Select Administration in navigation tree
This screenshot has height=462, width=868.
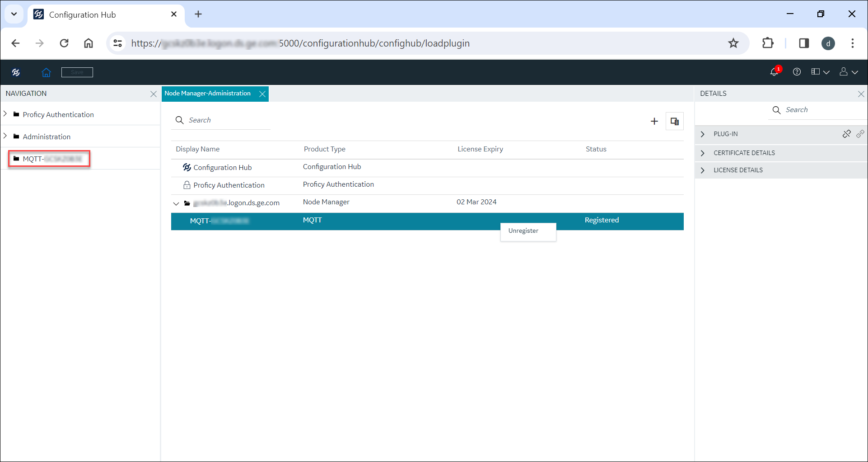tap(47, 137)
